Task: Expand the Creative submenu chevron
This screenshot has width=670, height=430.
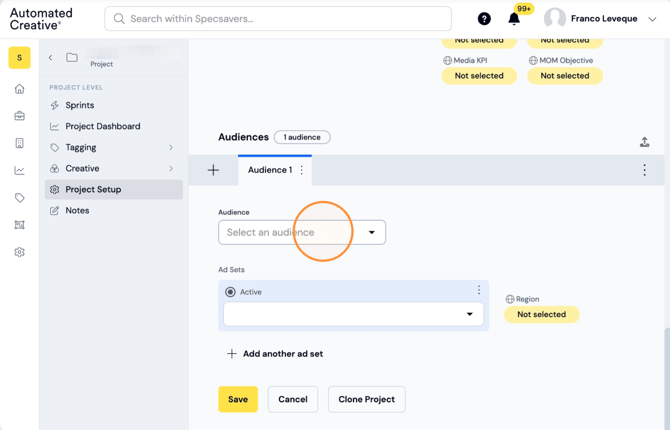Action: click(x=171, y=168)
